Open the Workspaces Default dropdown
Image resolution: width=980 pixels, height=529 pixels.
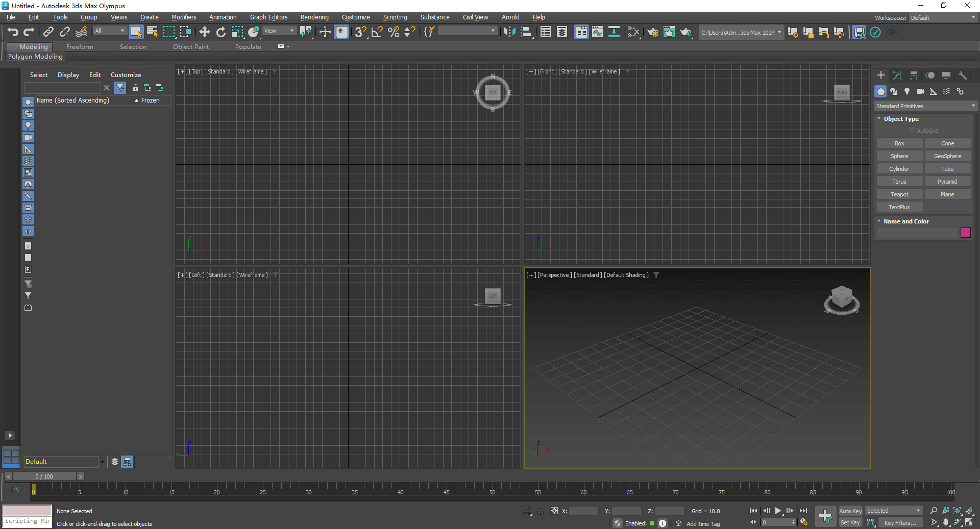pos(941,17)
